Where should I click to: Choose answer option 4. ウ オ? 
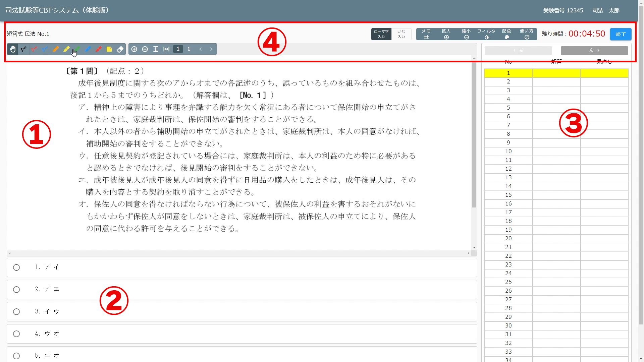tap(16, 334)
